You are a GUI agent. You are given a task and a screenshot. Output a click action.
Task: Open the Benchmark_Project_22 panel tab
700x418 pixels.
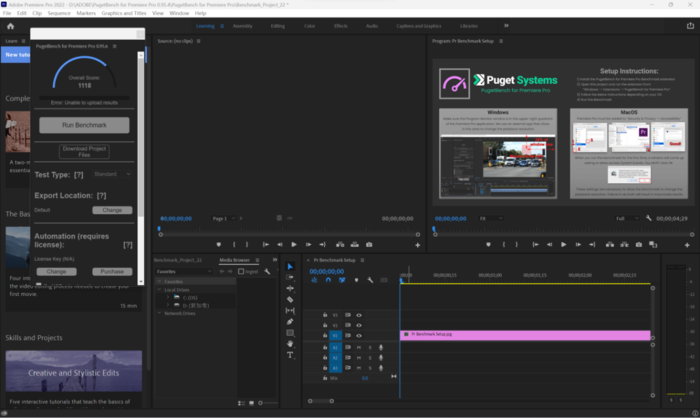click(x=178, y=260)
